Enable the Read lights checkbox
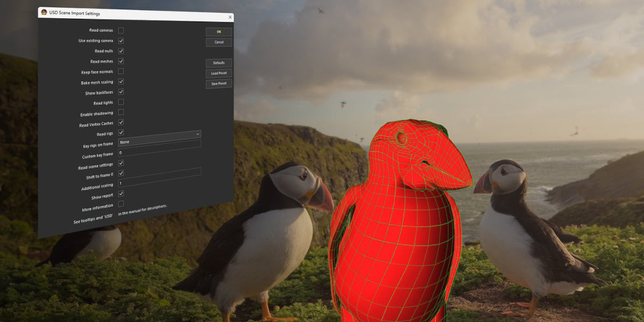 click(x=121, y=102)
